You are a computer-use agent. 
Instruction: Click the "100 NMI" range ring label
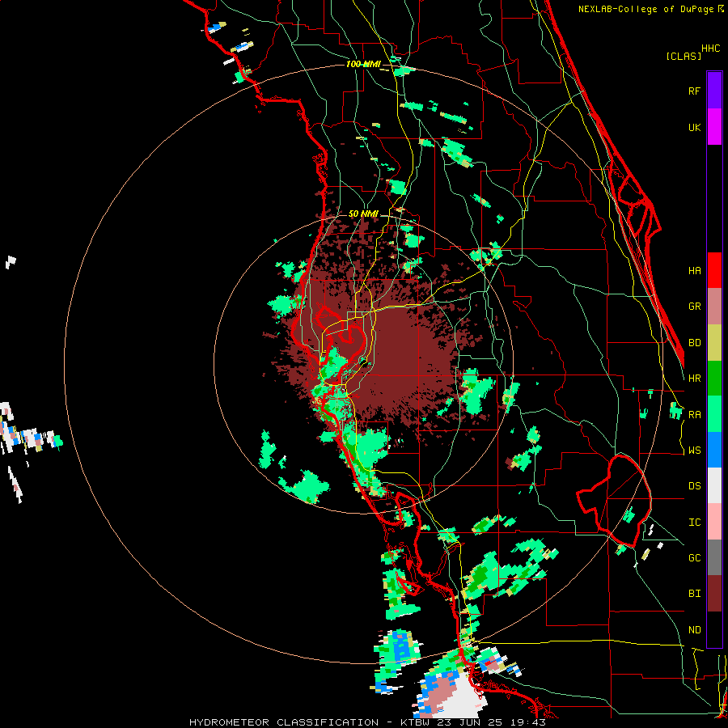coord(363,64)
